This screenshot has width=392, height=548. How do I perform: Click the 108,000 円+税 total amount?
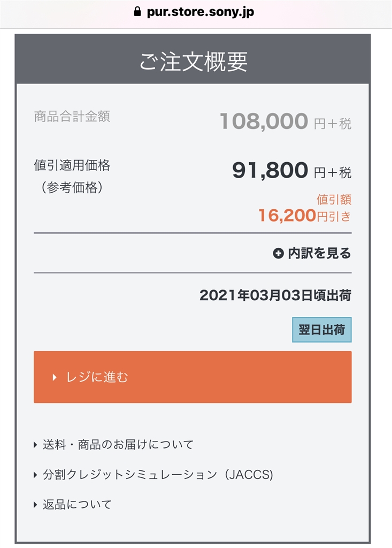(x=285, y=122)
